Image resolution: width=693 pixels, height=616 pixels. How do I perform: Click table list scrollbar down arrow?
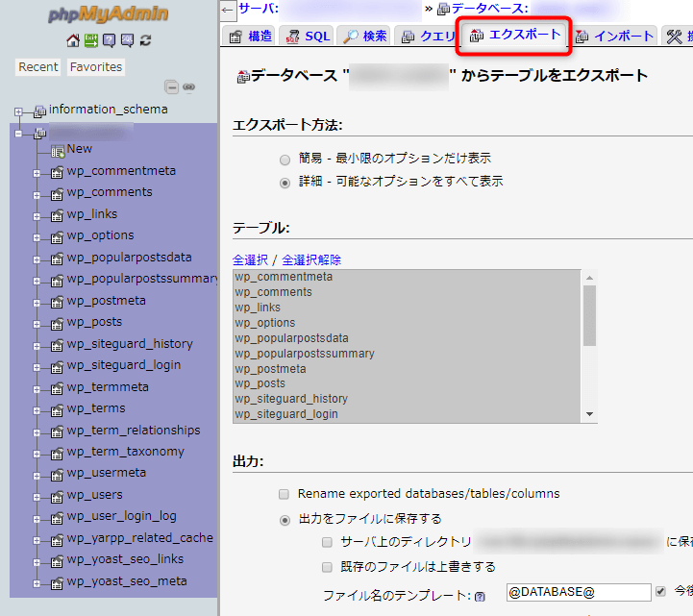click(589, 414)
